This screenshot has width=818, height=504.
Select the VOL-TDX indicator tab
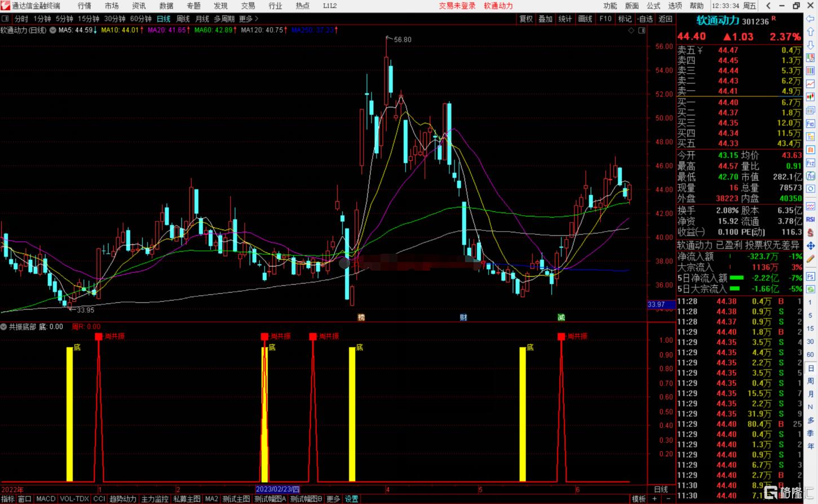point(74,499)
